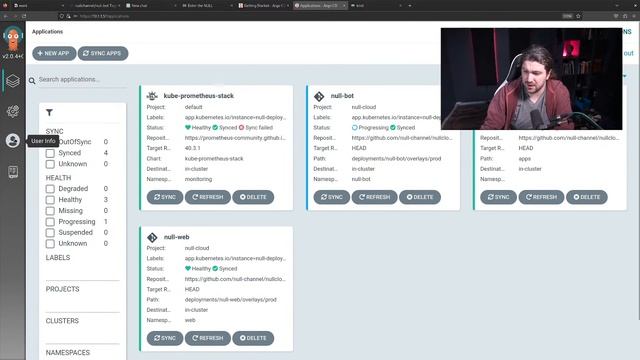Toggle the Suspended health checkbox

click(x=50, y=233)
